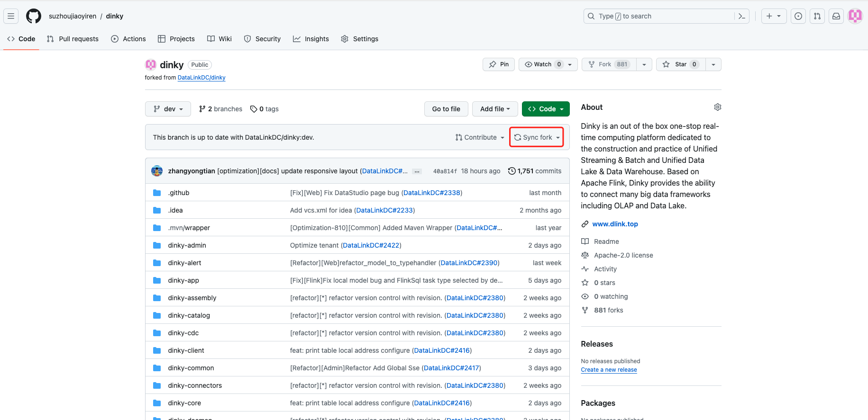Click the user avatar in header

coord(855,16)
